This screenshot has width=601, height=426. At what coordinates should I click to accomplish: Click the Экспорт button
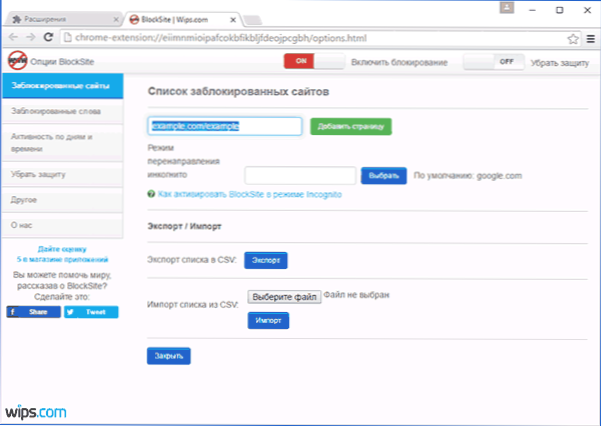pyautogui.click(x=266, y=260)
